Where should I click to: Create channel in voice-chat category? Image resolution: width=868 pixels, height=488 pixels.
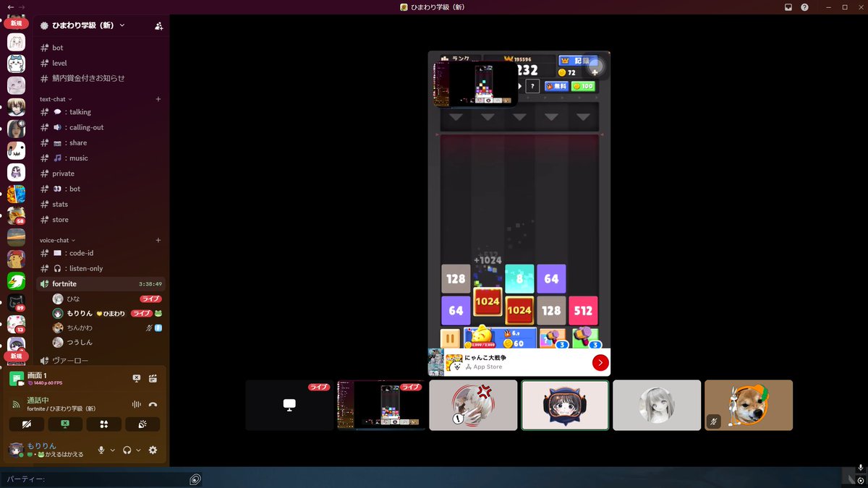[158, 240]
